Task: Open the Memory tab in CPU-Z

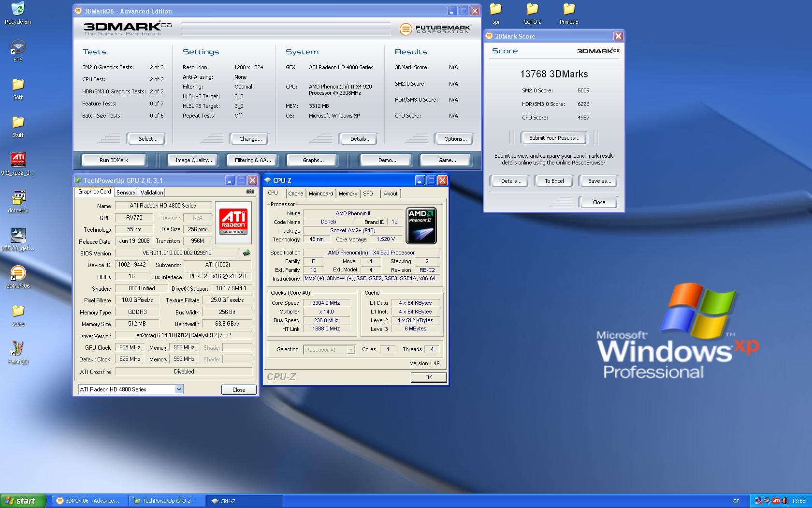Action: tap(348, 194)
